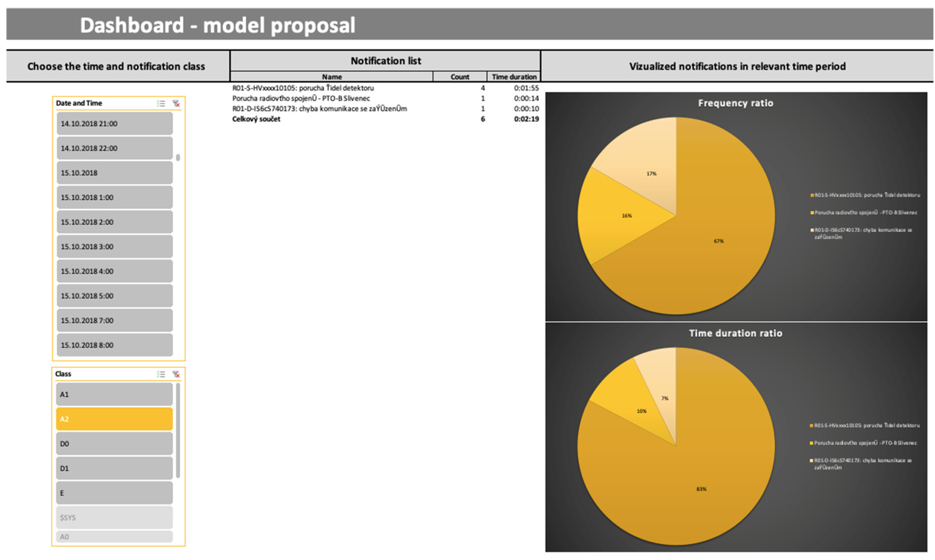The height and width of the screenshot is (560, 935).
Task: Click the Time duration column header
Action: [514, 77]
